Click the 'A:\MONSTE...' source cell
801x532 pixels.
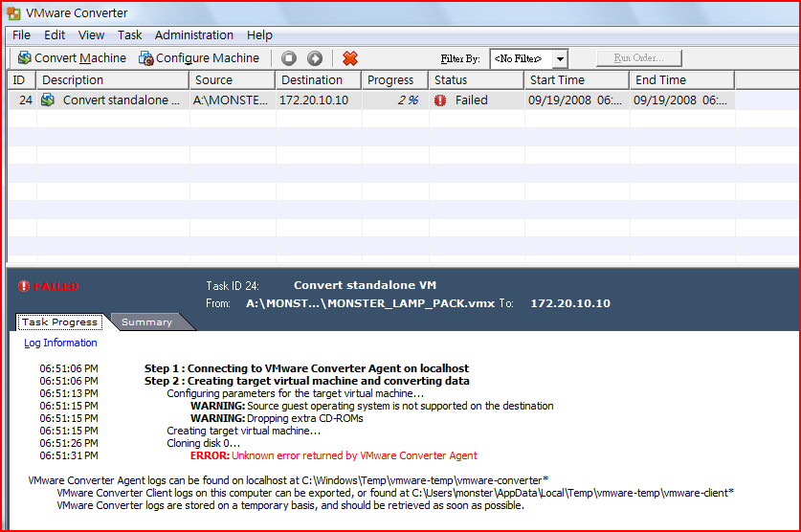coord(231,100)
